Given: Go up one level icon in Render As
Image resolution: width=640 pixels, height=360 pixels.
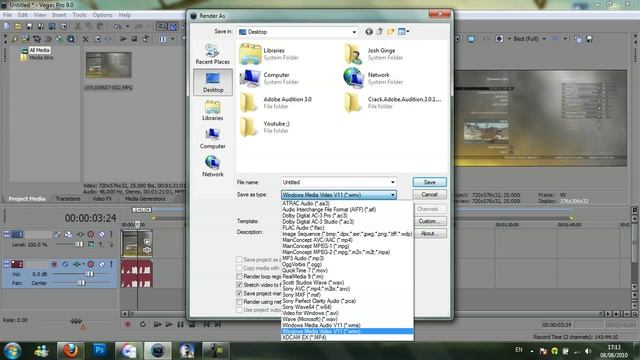Looking at the screenshot, I should 380,31.
